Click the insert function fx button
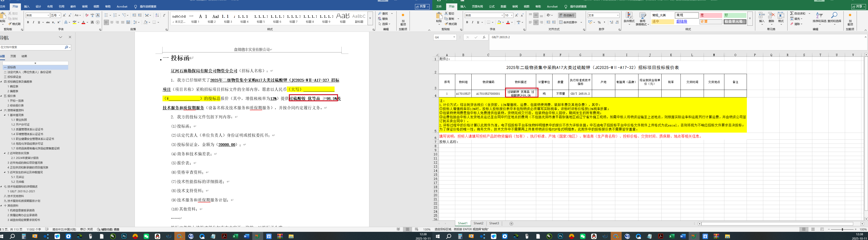The image size is (868, 240). pos(484,37)
